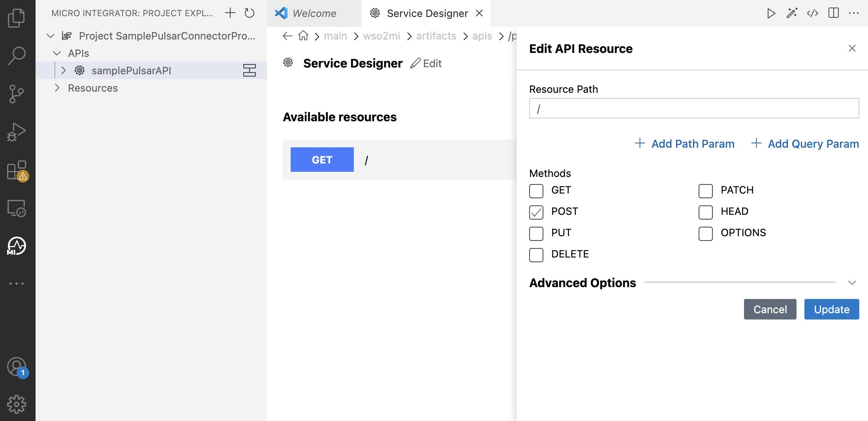
Task: Collapse the APIs folder
Action: (57, 53)
